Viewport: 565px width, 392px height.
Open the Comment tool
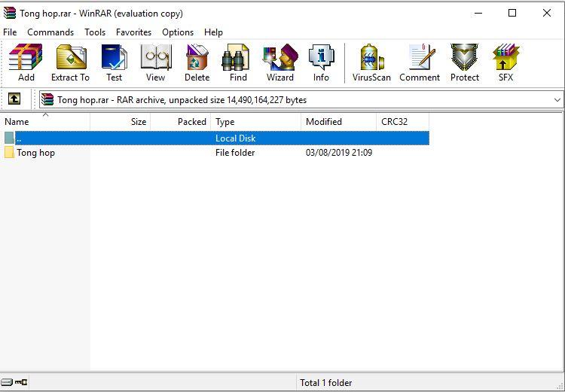(x=420, y=62)
